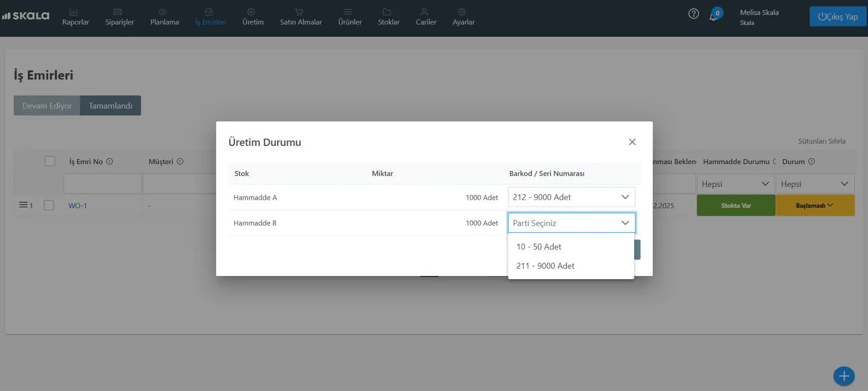Viewport: 868px width, 391px height.
Task: Open the Hammadde Durumu Hepsi filter
Action: pyautogui.click(x=735, y=184)
